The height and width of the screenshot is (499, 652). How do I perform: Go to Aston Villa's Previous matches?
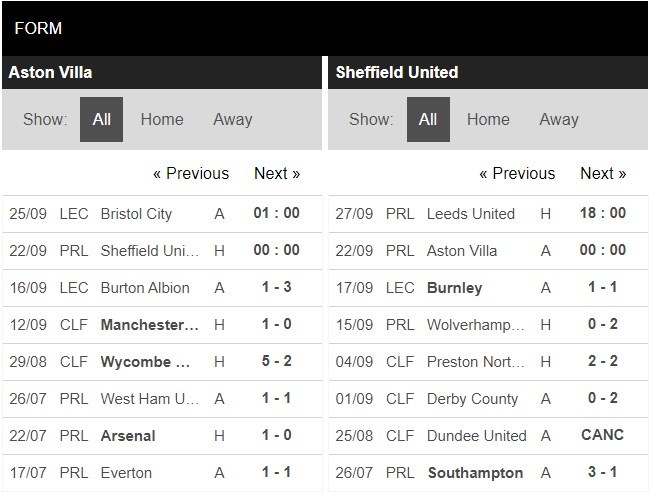tap(190, 173)
